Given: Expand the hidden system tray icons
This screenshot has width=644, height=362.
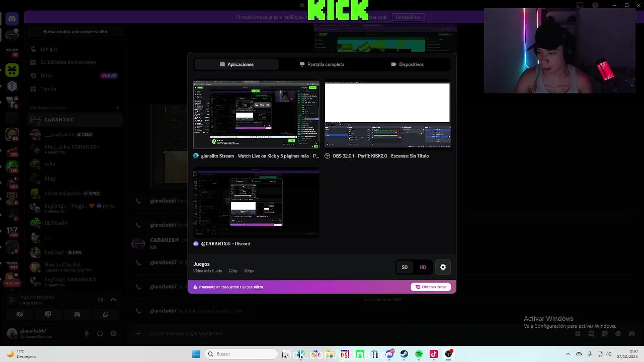Looking at the screenshot, I should coord(568,354).
